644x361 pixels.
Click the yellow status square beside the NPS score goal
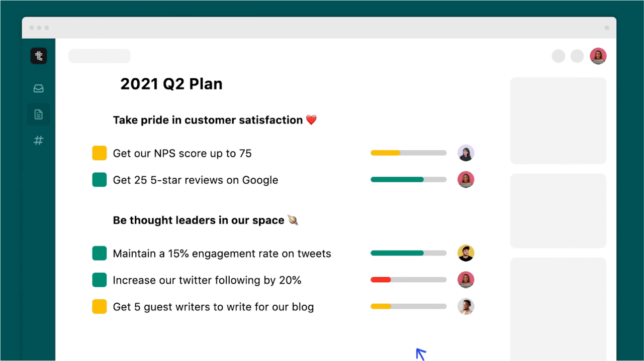pyautogui.click(x=100, y=153)
